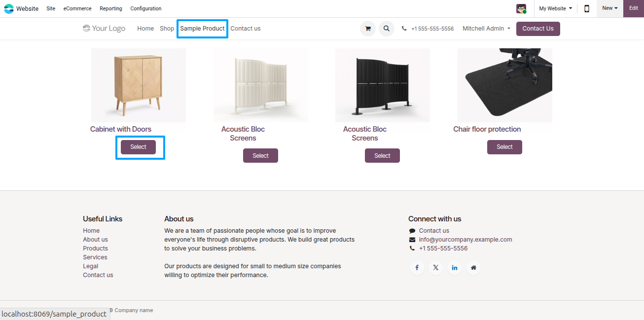Click the About us footer heading
The height and width of the screenshot is (320, 644).
[179, 219]
